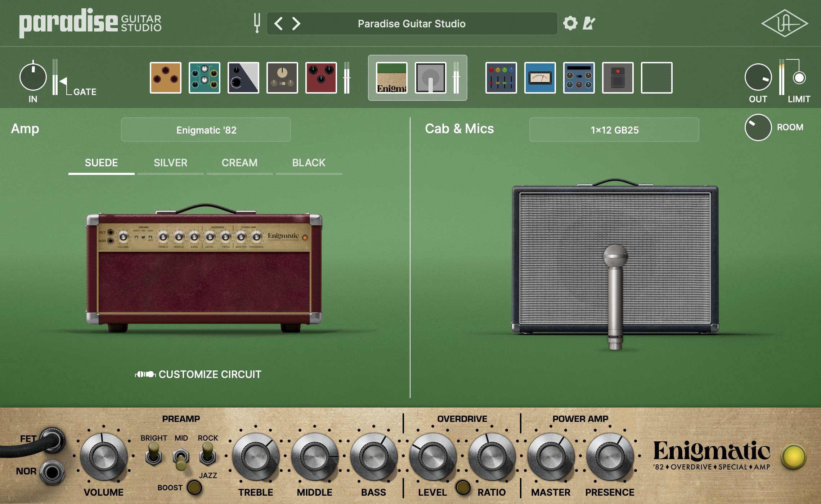Click the Enigmatic amp thumbnail in the signal chain
The height and width of the screenshot is (504, 821).
click(391, 77)
